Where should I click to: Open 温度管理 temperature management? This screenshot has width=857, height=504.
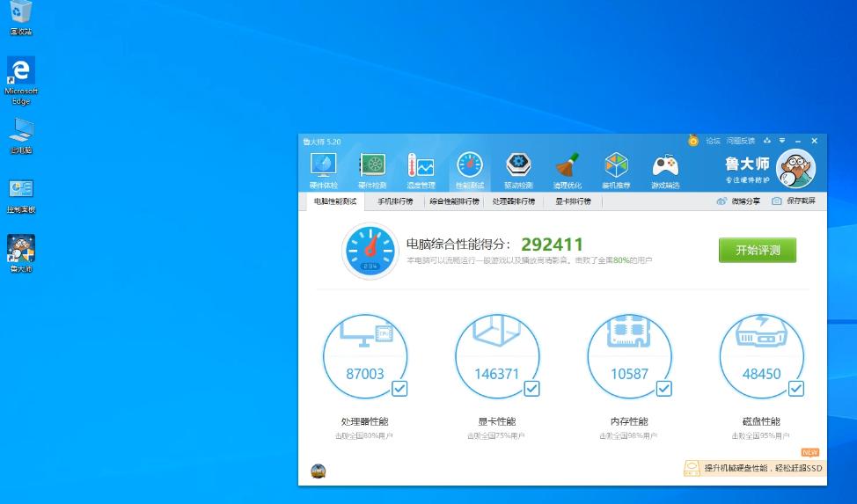point(421,170)
